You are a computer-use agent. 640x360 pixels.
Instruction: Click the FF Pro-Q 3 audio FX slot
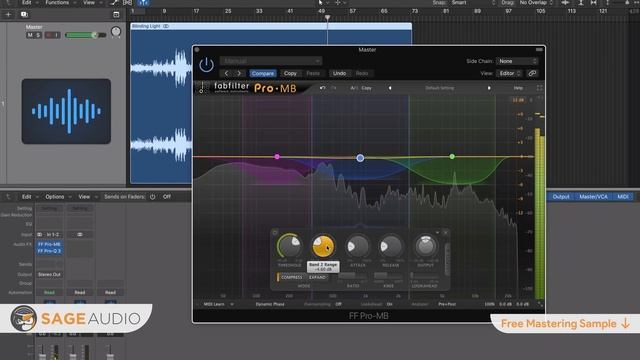point(49,251)
